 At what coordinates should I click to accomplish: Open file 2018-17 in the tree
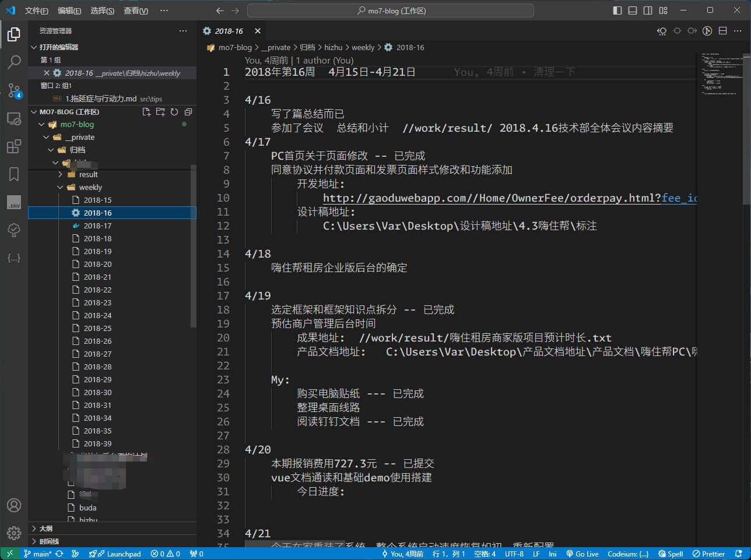(112, 226)
